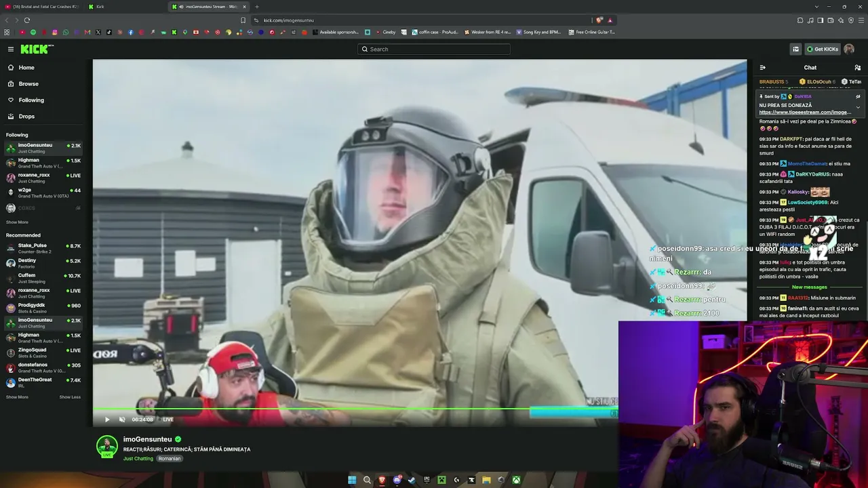This screenshot has height=488, width=868.
Task: Show more followed channels
Action: (x=17, y=222)
